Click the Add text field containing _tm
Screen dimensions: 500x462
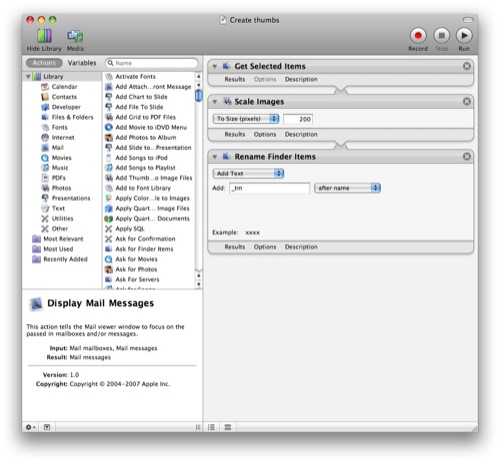point(269,188)
